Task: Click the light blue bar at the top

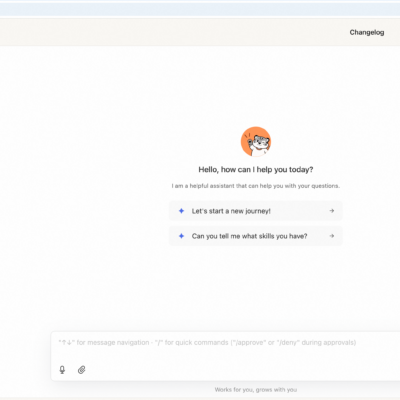Action: [200, 10]
